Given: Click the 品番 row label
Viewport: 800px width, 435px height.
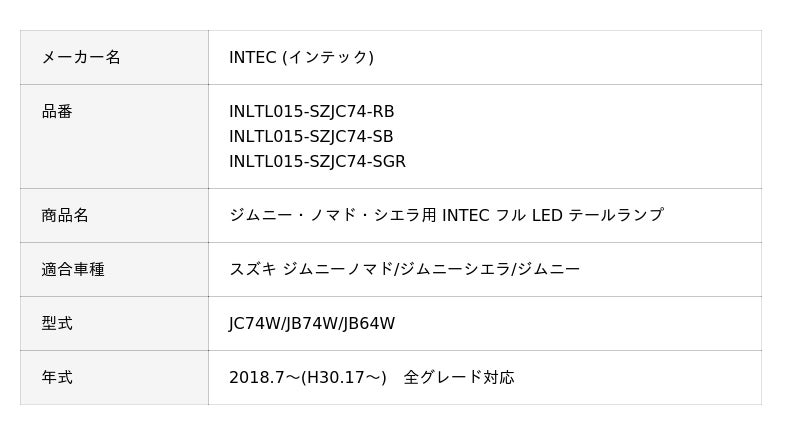Looking at the screenshot, I should point(57,111).
